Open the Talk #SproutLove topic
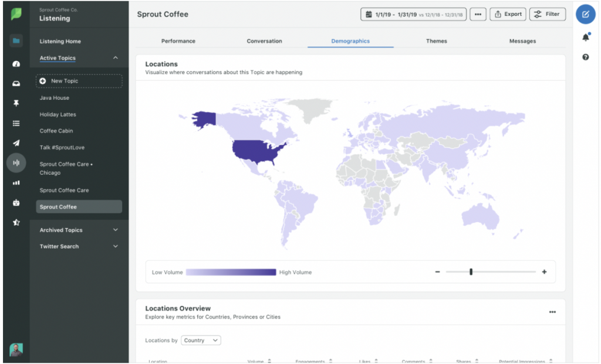 (x=62, y=147)
